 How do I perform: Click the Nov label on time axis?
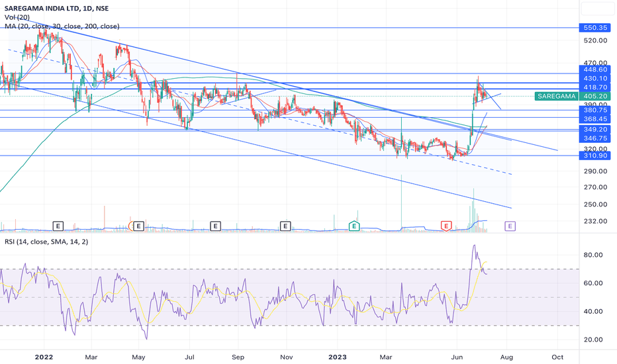287,357
